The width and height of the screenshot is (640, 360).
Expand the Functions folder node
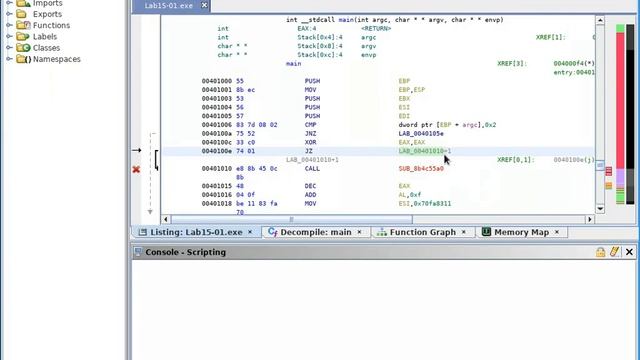click(9, 25)
